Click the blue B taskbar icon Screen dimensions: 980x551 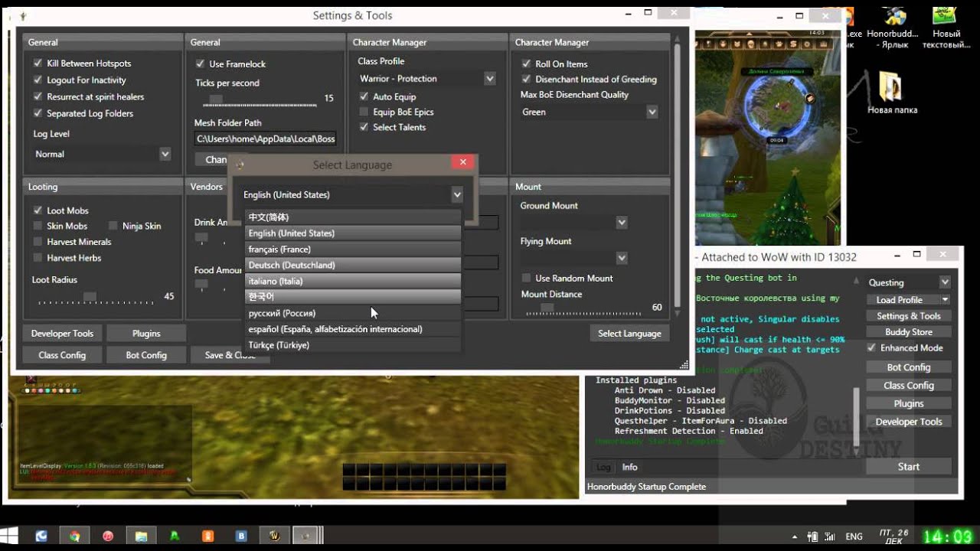pos(241,536)
